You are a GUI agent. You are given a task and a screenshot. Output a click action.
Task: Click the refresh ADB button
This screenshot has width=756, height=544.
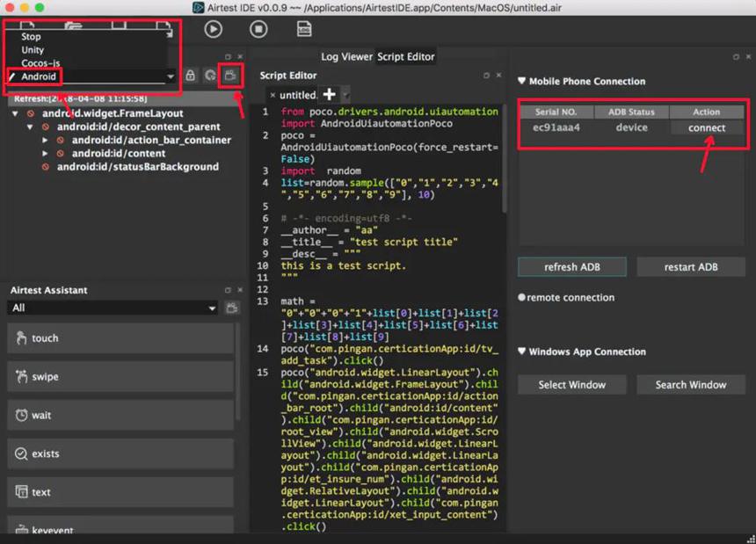(x=572, y=267)
